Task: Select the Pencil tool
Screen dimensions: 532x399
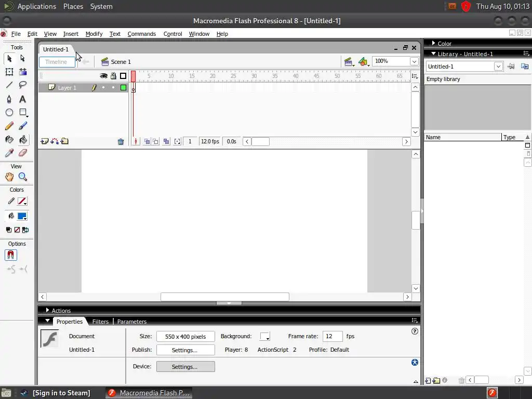Action: [9, 126]
